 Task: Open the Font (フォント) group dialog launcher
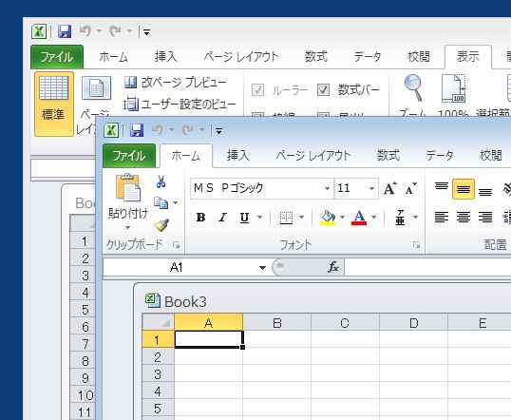point(416,245)
